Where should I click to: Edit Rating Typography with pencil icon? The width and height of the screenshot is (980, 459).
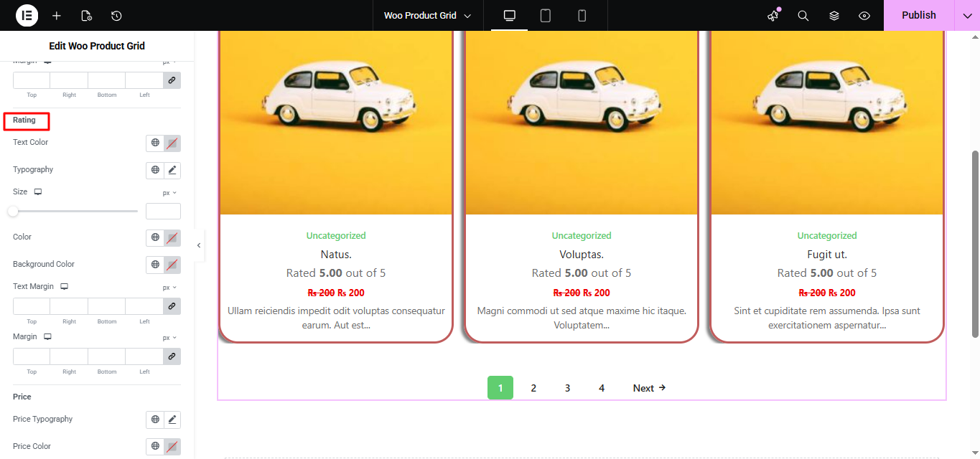pyautogui.click(x=172, y=170)
